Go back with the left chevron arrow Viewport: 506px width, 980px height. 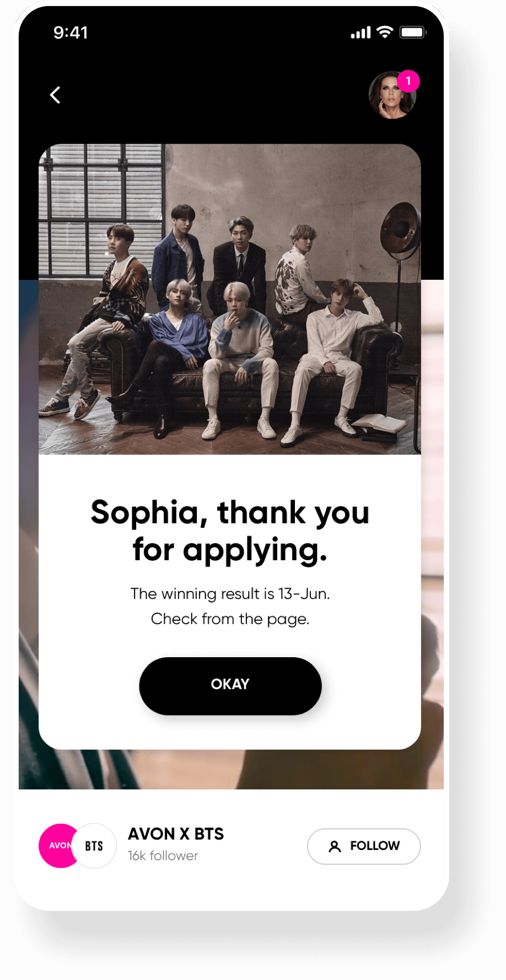[x=55, y=95]
